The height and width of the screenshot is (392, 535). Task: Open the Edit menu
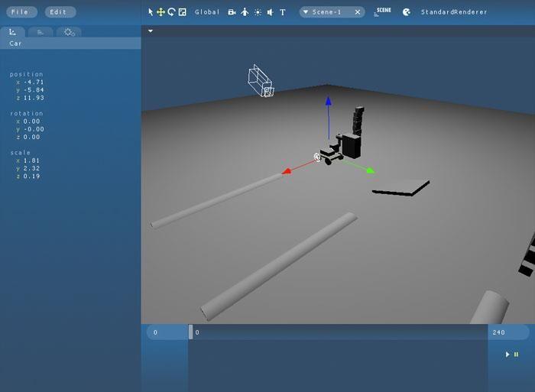tap(59, 12)
